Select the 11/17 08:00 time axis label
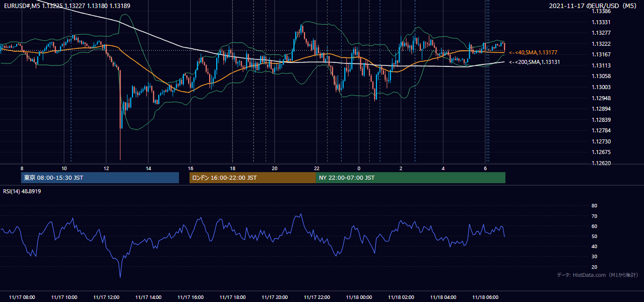Screen dimensions: 644x302 (22, 297)
